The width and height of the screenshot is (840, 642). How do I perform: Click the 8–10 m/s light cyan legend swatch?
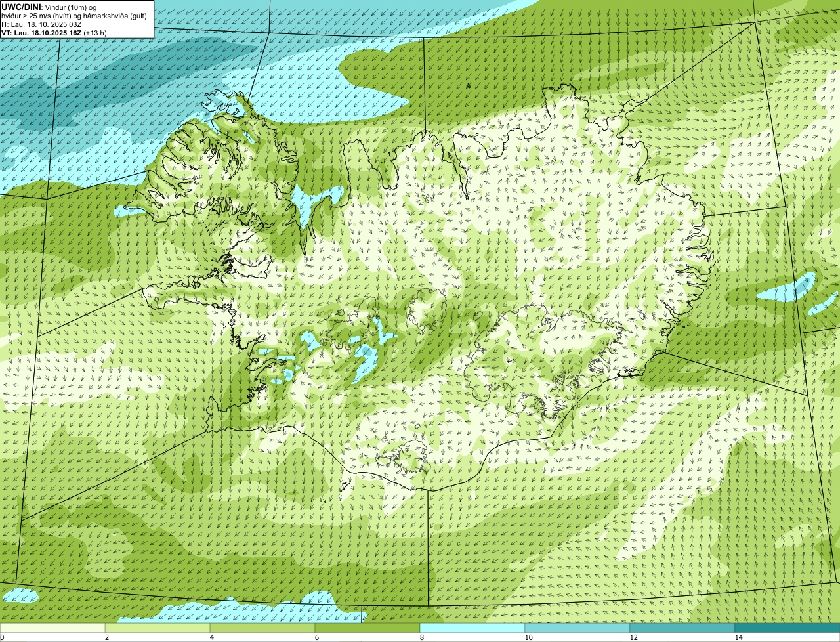click(472, 628)
